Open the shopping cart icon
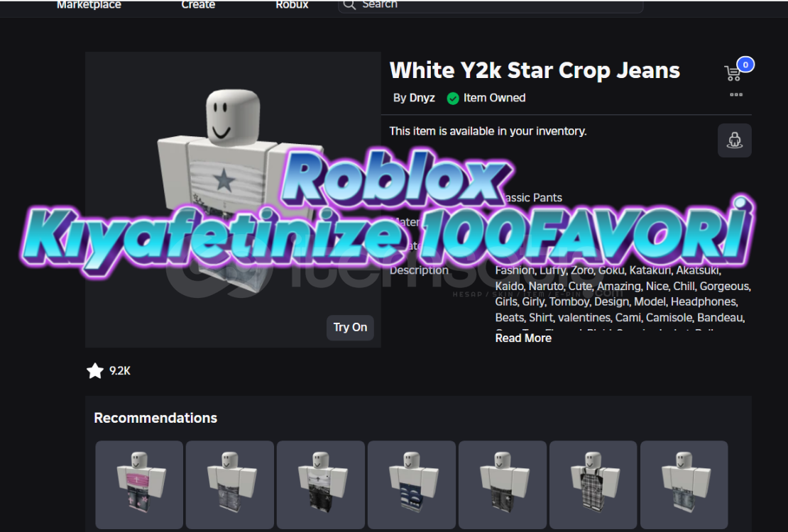Image resolution: width=788 pixels, height=532 pixels. (x=733, y=73)
